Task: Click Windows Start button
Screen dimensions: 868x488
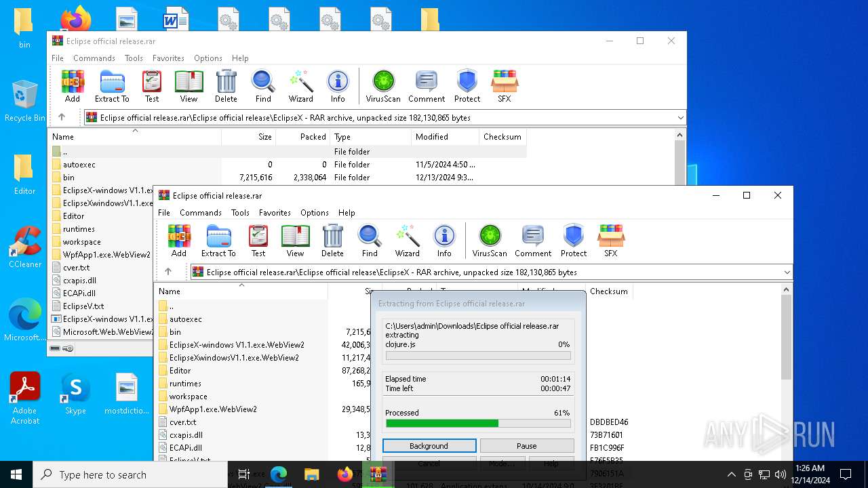Action: 16,474
